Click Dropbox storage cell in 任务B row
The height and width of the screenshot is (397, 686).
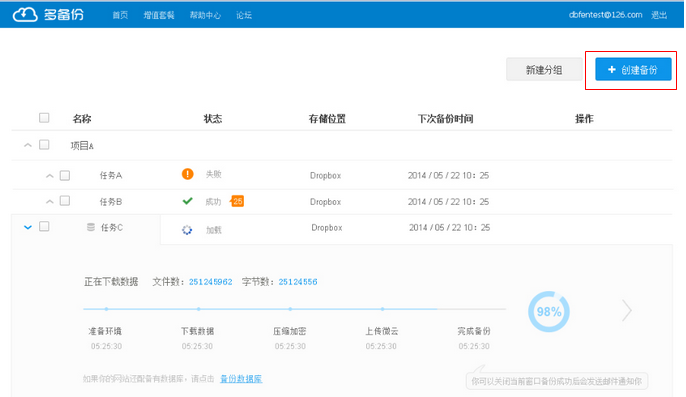326,202
